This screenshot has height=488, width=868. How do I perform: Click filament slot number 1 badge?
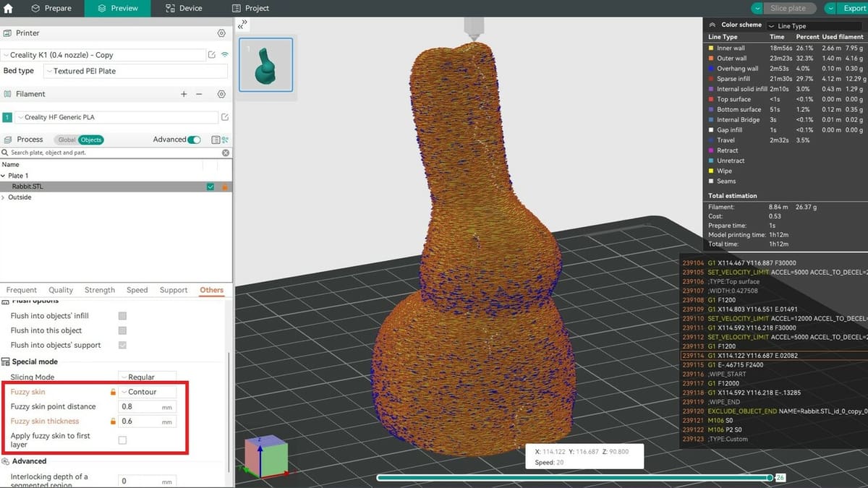coord(7,117)
